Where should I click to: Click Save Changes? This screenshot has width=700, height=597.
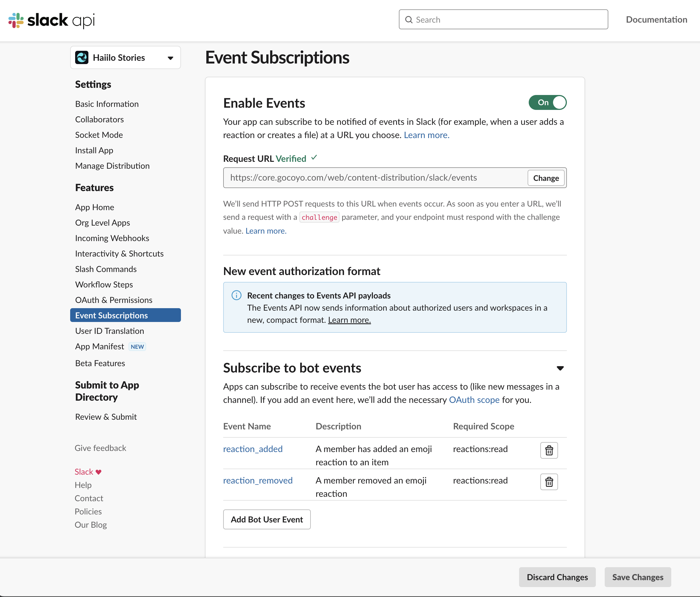click(638, 577)
